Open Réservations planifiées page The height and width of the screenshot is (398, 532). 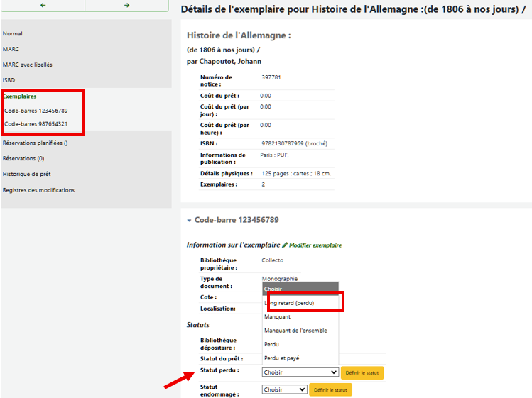click(x=36, y=143)
